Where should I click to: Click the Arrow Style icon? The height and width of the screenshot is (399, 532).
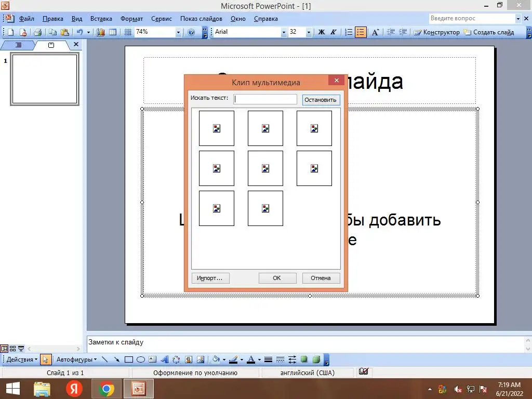[292, 360]
